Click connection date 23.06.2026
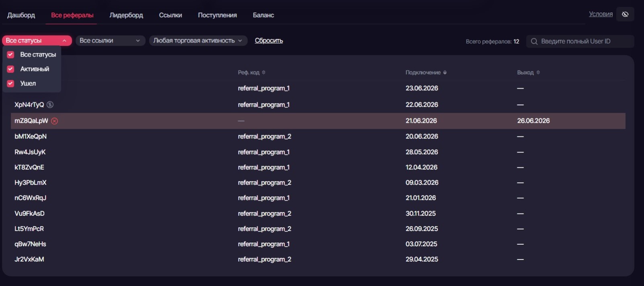644x286 pixels. [422, 88]
